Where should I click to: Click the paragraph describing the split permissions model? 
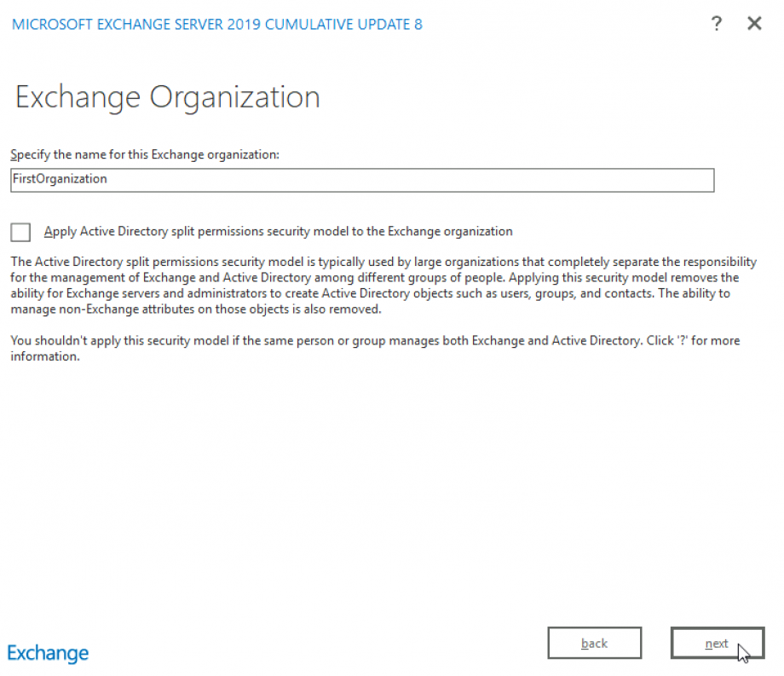383,286
